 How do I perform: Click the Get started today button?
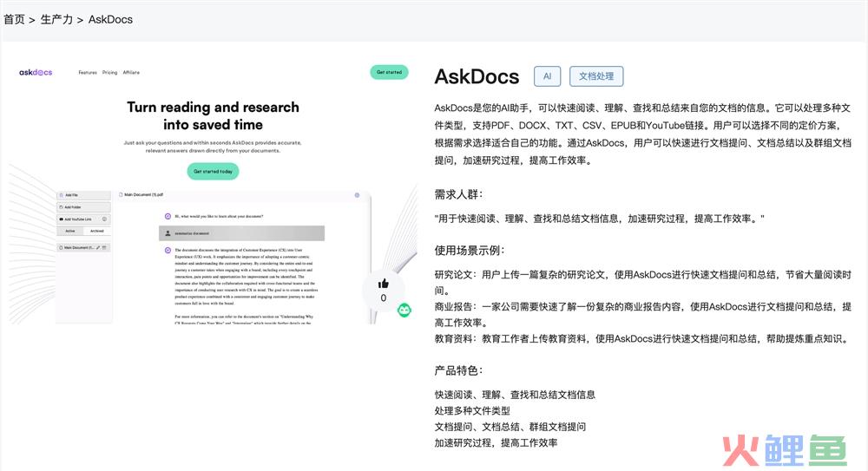[x=214, y=172]
